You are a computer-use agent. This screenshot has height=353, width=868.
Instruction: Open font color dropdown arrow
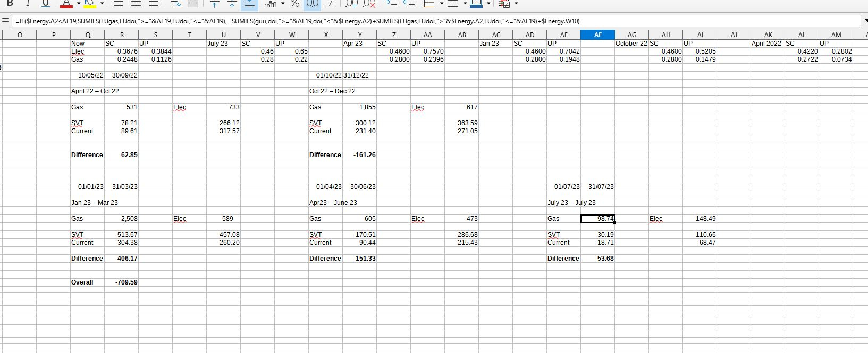(x=79, y=4)
